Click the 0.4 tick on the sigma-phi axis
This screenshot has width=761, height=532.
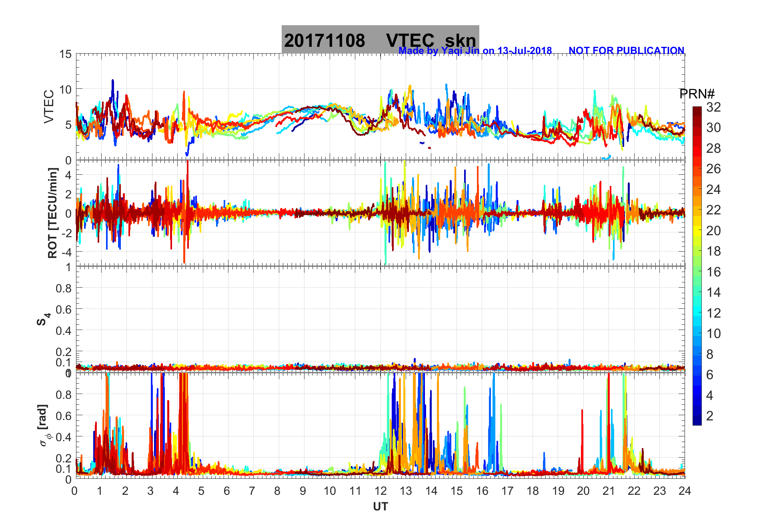click(64, 437)
